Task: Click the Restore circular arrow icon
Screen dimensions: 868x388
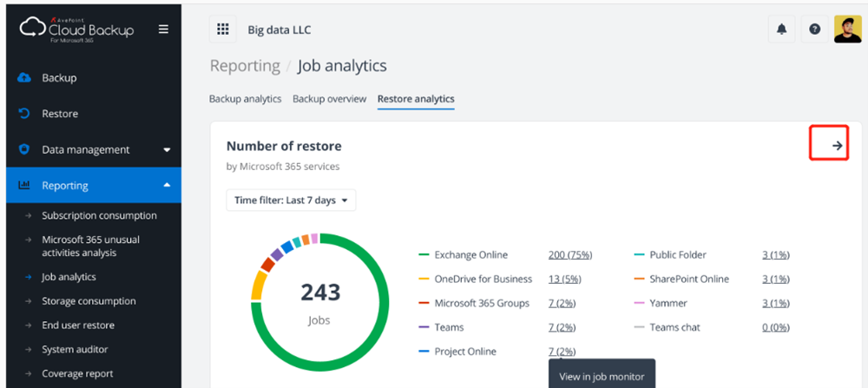Action: (x=23, y=114)
